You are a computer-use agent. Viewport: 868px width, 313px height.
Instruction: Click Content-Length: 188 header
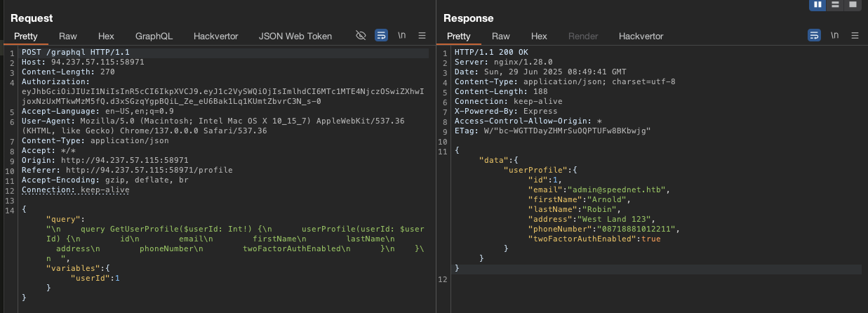[501, 92]
